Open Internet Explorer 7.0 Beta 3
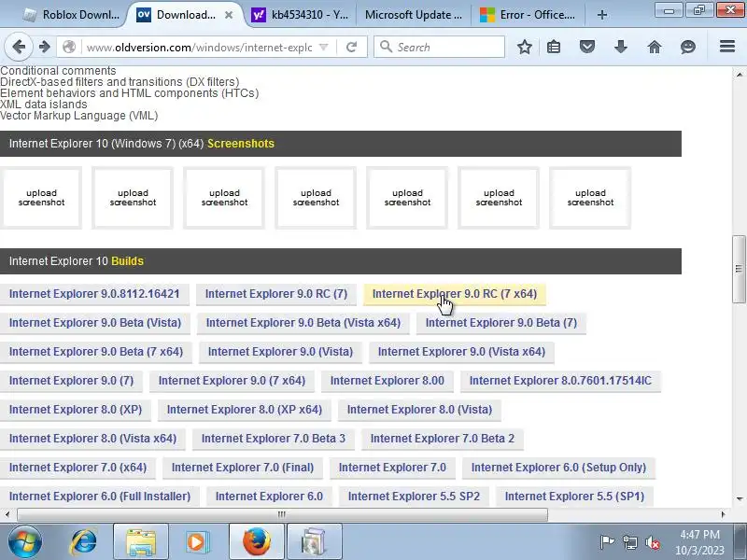The width and height of the screenshot is (747, 560). click(x=274, y=439)
